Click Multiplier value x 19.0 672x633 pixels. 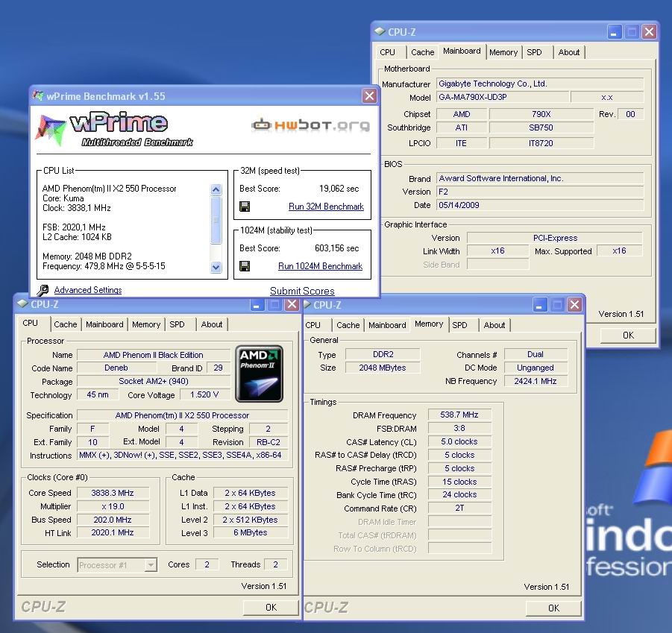point(113,506)
